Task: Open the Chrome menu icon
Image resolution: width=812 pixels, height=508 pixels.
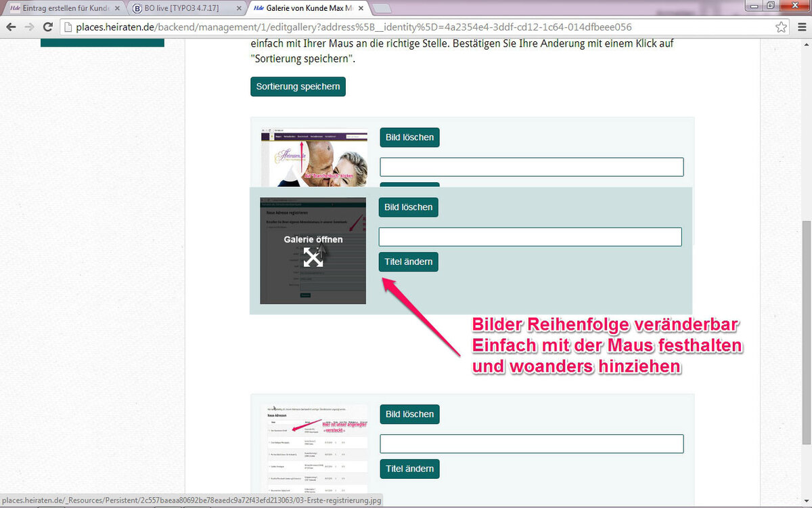Action: pyautogui.click(x=800, y=27)
